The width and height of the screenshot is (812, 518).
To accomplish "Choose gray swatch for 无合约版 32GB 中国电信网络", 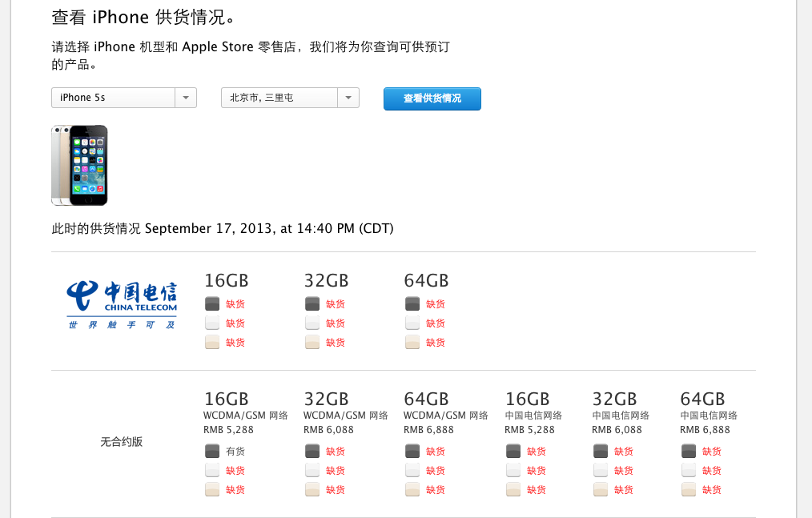I will coord(601,452).
